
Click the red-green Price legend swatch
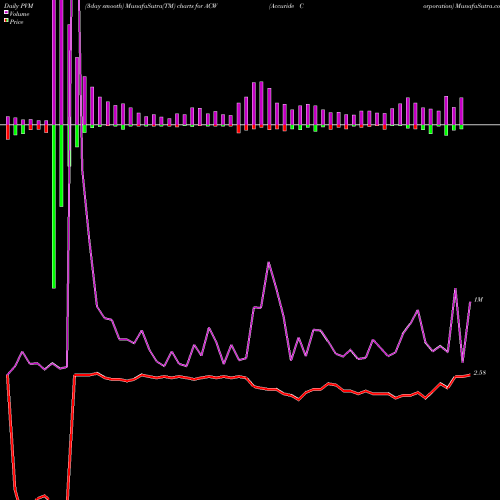6,20
